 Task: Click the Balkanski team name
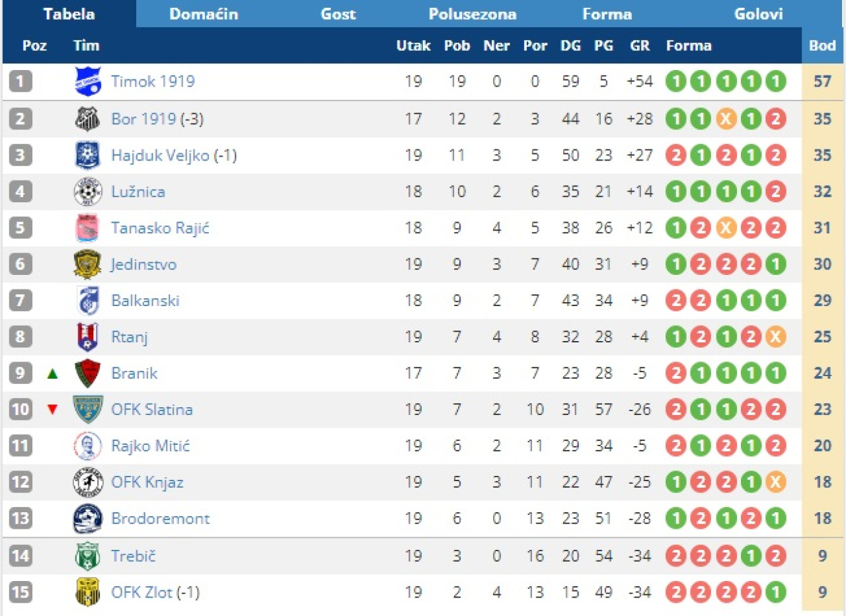(x=145, y=301)
